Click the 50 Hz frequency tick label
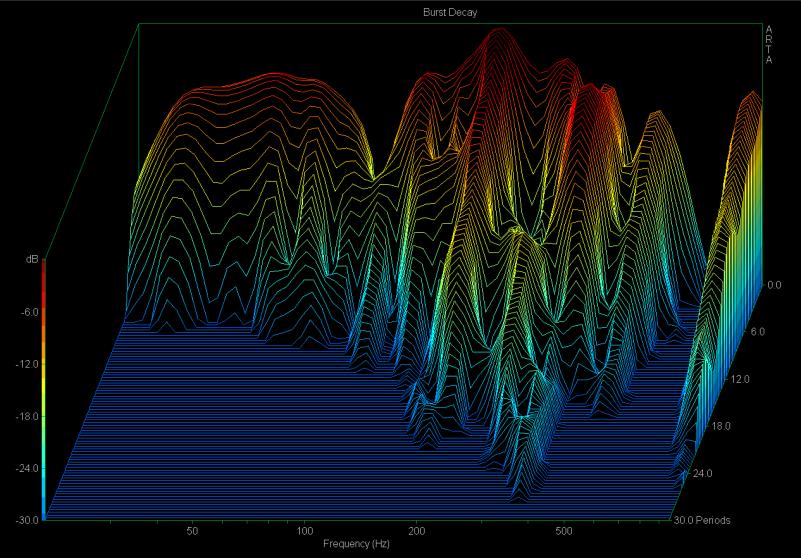This screenshot has height=558, width=801. click(191, 531)
